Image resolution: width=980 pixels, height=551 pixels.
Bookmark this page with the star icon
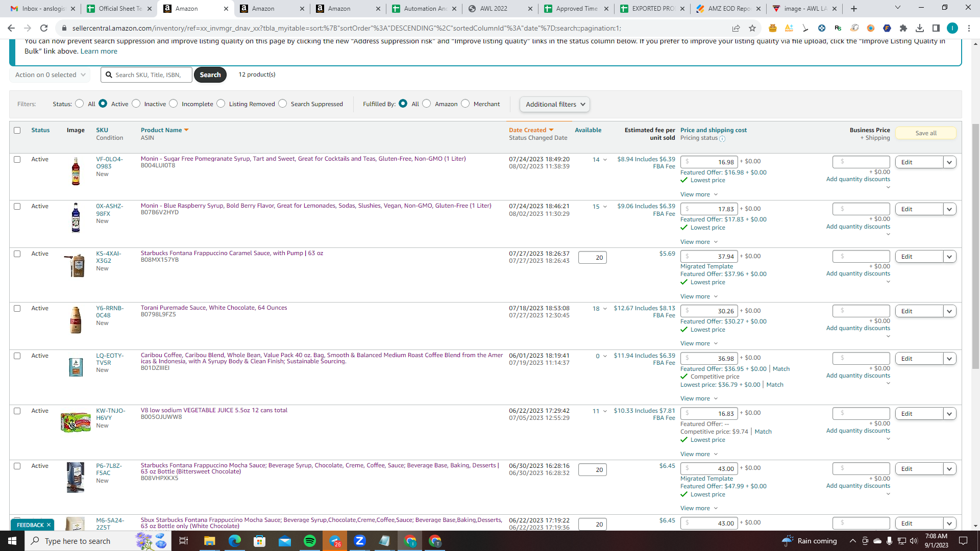point(752,28)
